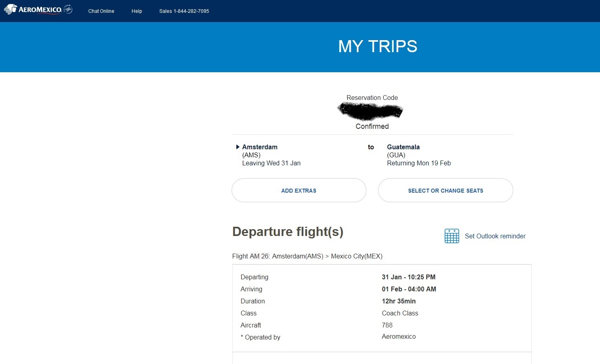The width and height of the screenshot is (600, 364).
Task: Open Chat Online in header
Action: [101, 11]
